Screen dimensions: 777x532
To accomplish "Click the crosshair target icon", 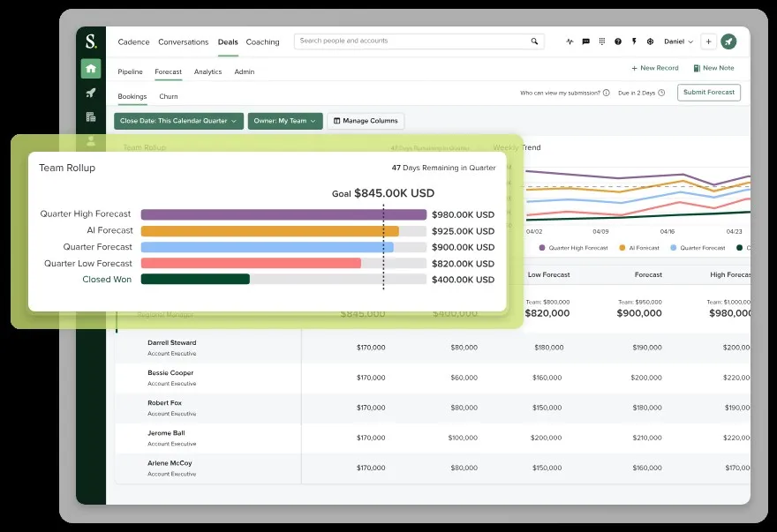I will tap(650, 41).
